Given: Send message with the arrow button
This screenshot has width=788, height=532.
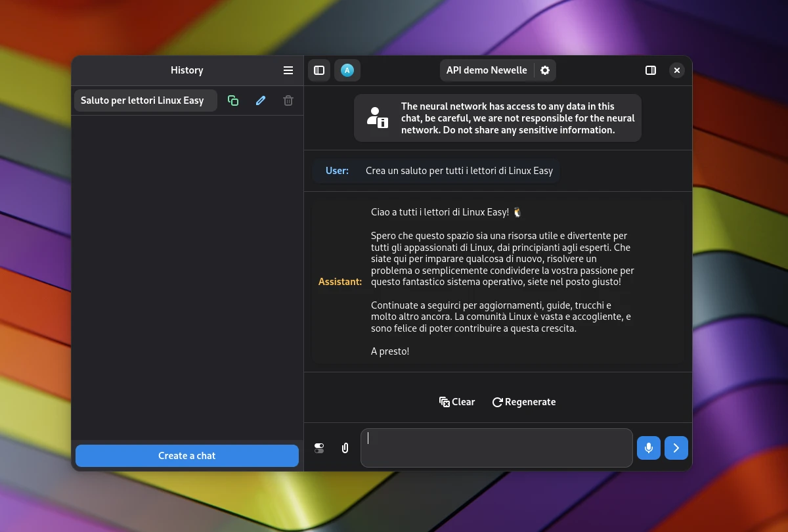Looking at the screenshot, I should (x=676, y=448).
